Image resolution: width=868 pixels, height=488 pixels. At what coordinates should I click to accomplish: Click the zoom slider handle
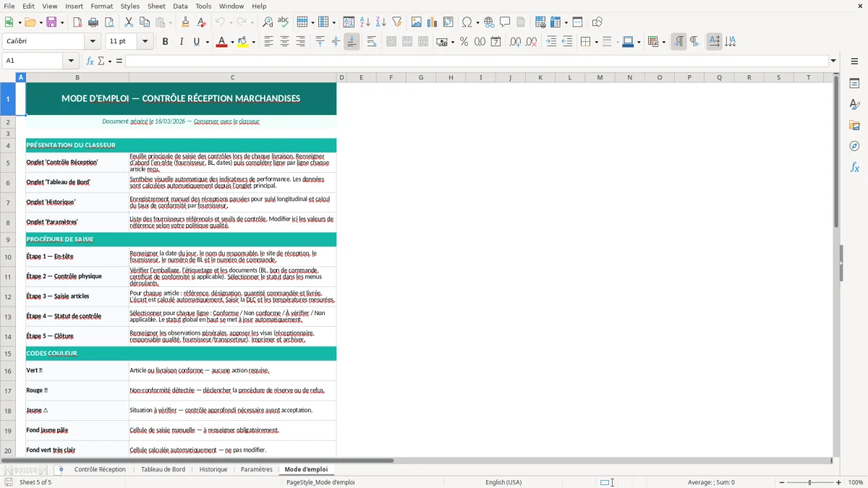click(809, 482)
